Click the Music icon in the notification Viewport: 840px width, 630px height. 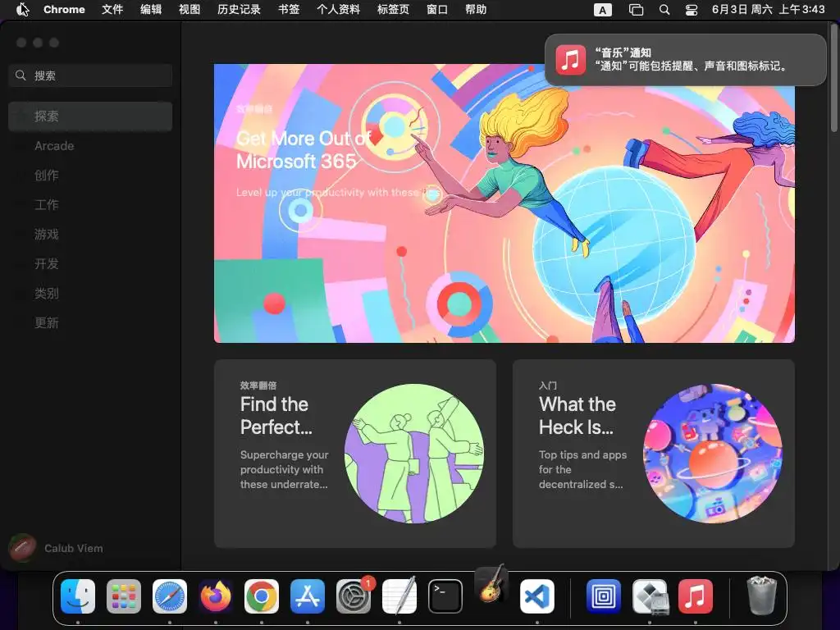click(x=571, y=59)
